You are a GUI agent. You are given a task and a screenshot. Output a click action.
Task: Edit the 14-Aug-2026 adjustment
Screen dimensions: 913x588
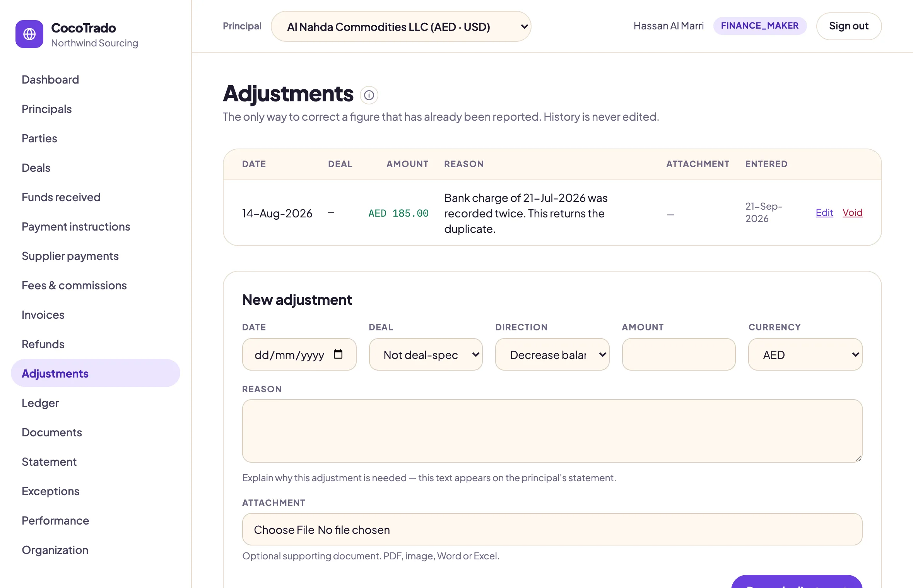tap(824, 213)
